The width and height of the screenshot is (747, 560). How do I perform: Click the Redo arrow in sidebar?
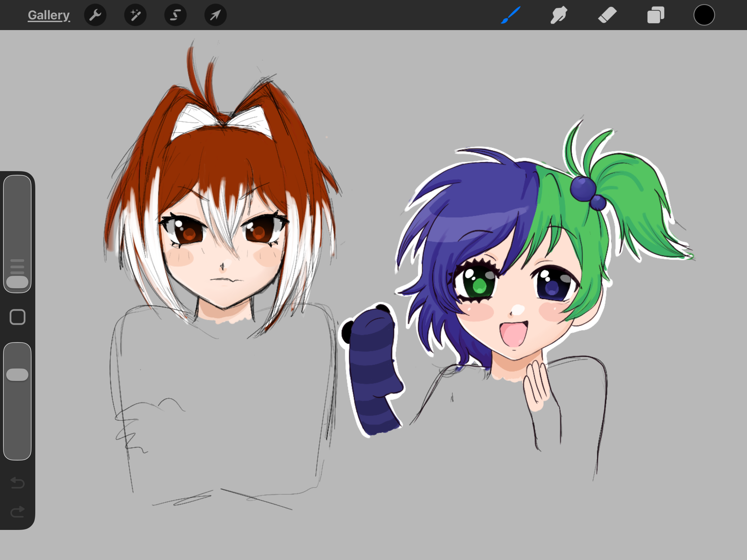tap(17, 512)
